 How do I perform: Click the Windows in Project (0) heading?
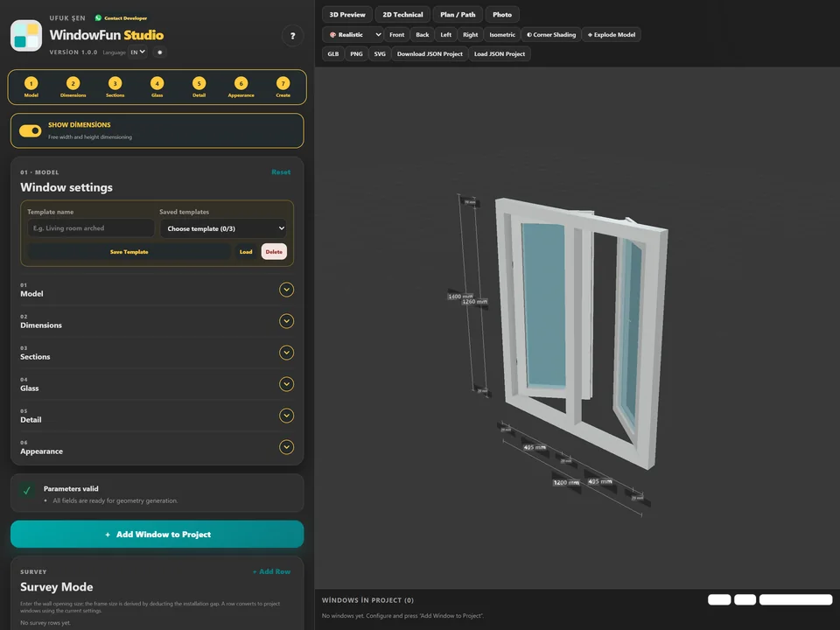(367, 600)
